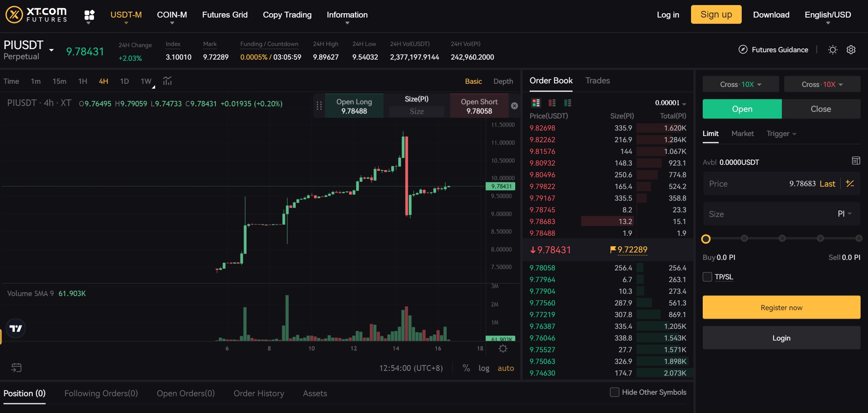Expand the PIUSDT symbol selector dropdown
Image resolution: width=868 pixels, height=413 pixels.
(x=51, y=50)
